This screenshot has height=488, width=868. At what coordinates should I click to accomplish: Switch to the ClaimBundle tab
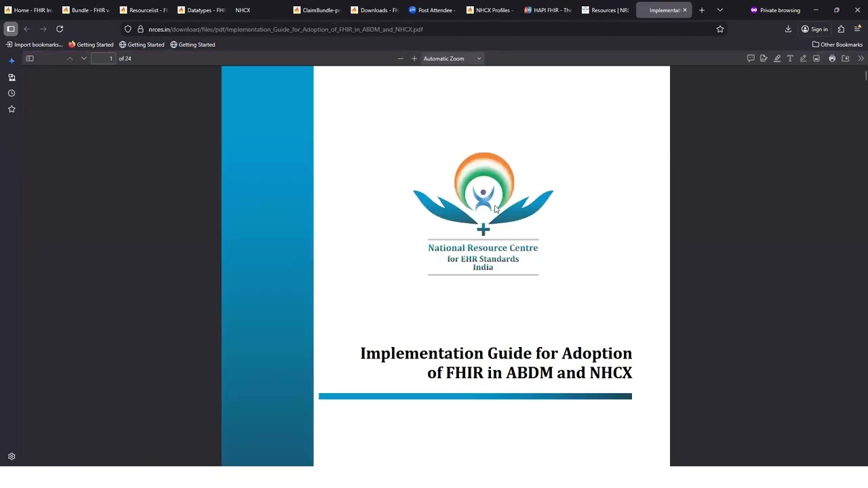[x=317, y=10]
